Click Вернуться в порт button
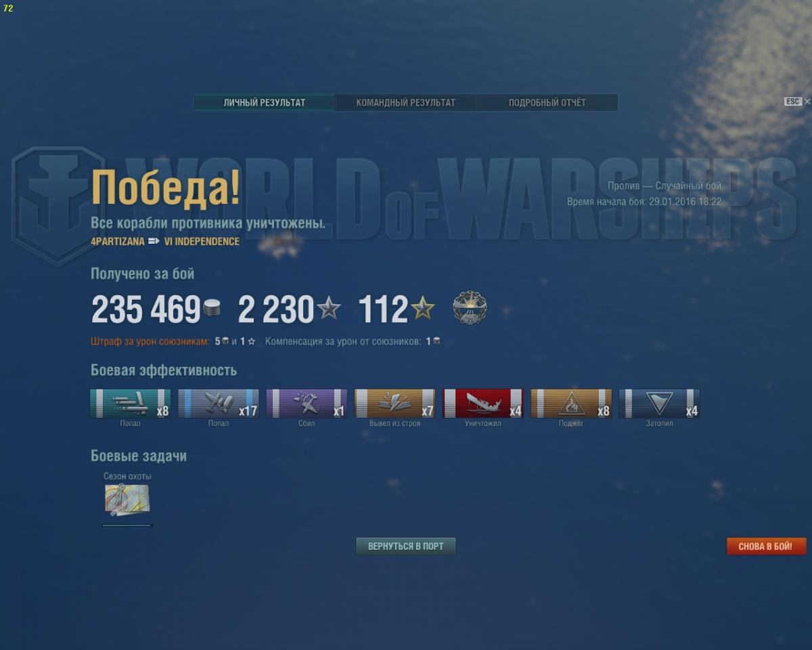The height and width of the screenshot is (650, 812). (x=406, y=546)
